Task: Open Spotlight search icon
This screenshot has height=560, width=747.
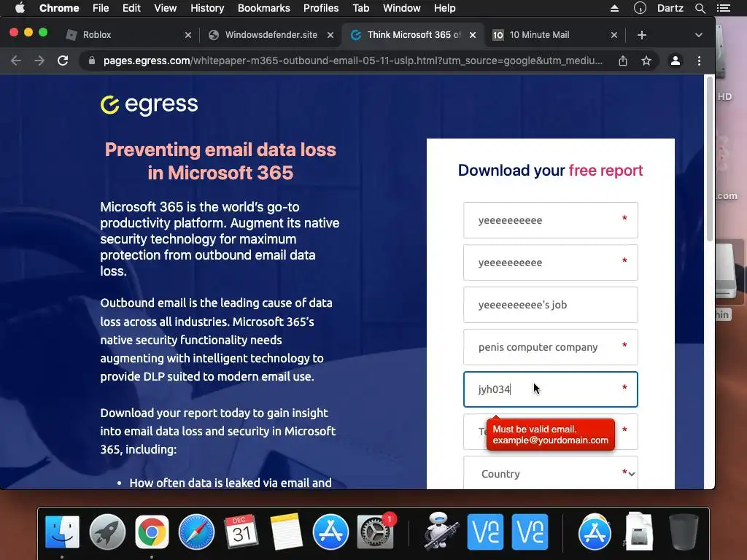Action: pos(700,8)
